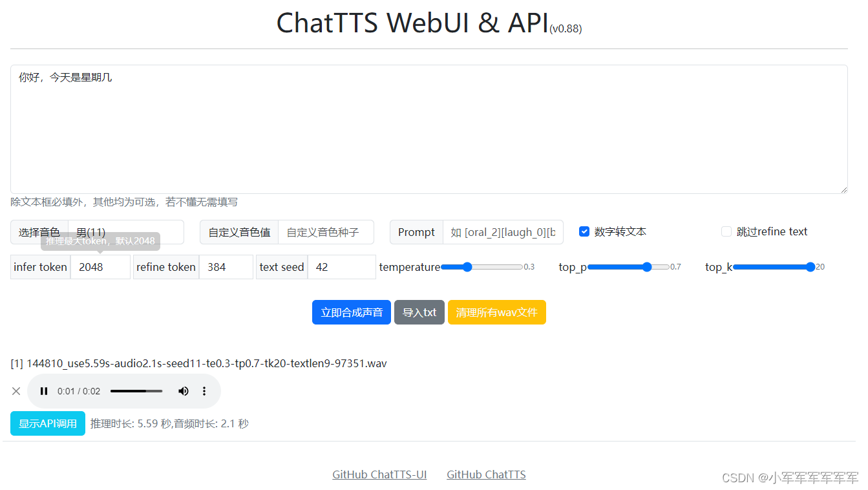Check the 数字转文本 checkbox
Screen dimensions: 868x490
584,231
